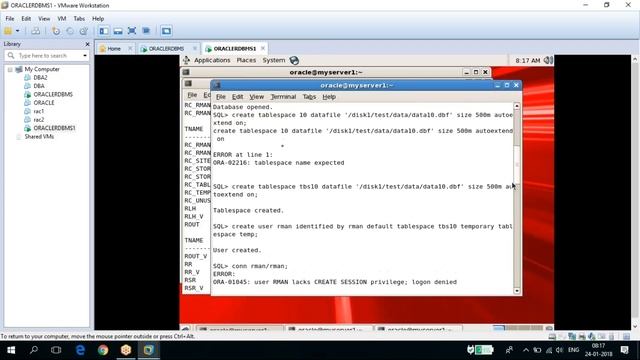
Task: Click the 8:17 AM clock in GNOME panel
Action: 527,60
